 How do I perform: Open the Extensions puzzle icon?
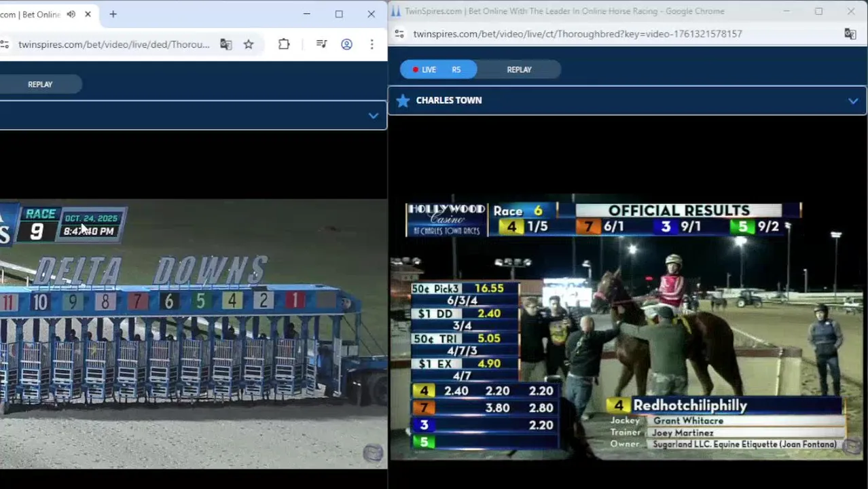tap(284, 45)
